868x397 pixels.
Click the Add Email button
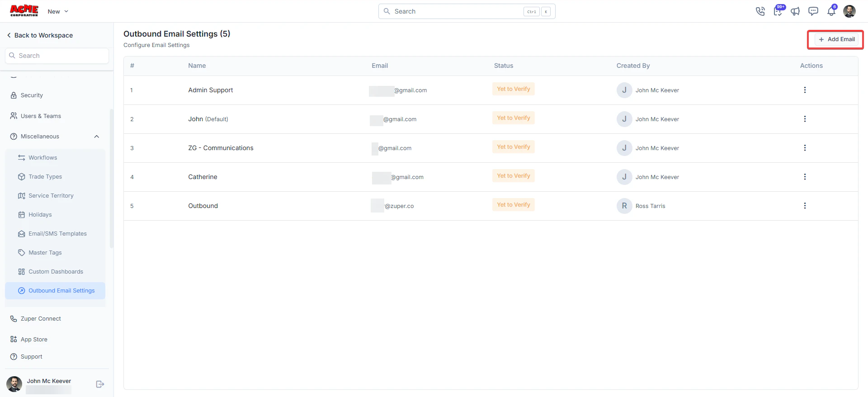[x=836, y=39]
